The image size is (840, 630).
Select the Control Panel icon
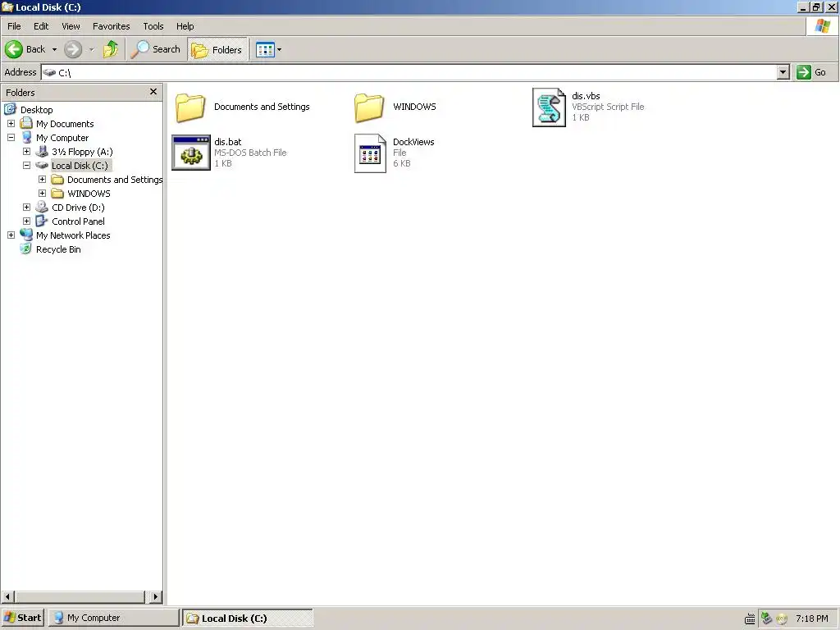tap(42, 221)
